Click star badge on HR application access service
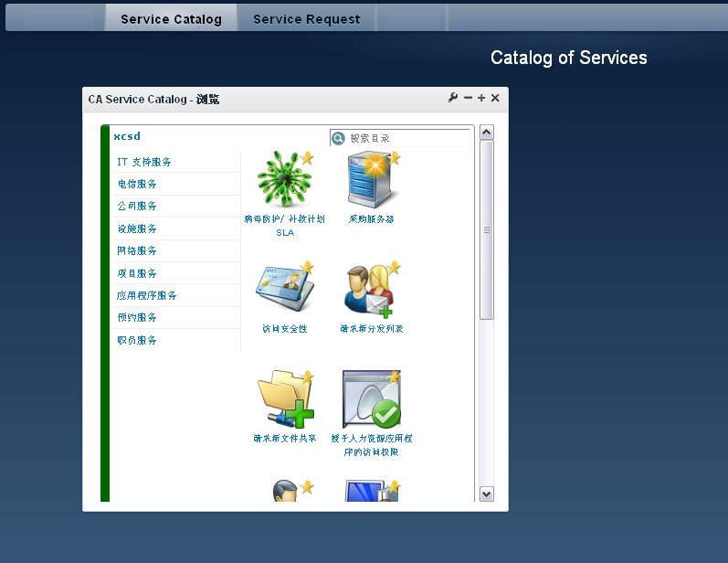 tap(395, 377)
